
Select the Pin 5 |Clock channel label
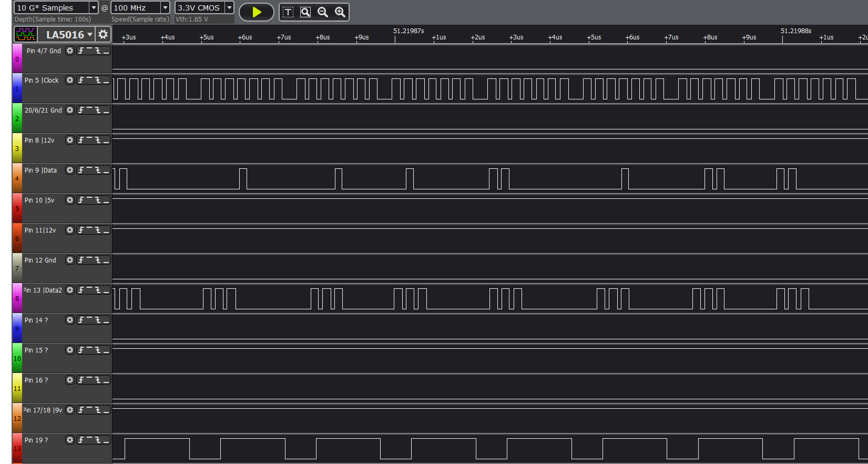tap(42, 80)
